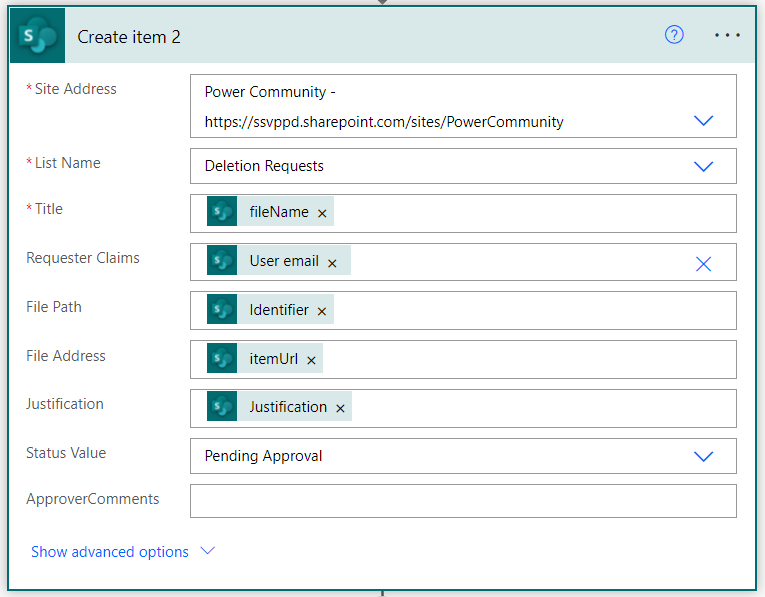
Task: Remove the itemUrl token
Action: click(x=311, y=360)
